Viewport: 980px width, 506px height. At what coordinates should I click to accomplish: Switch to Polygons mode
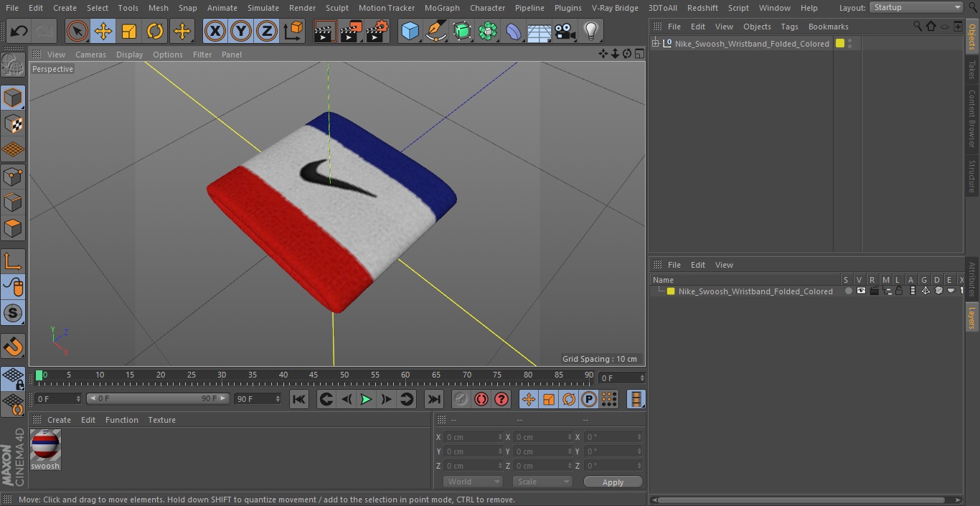[14, 228]
